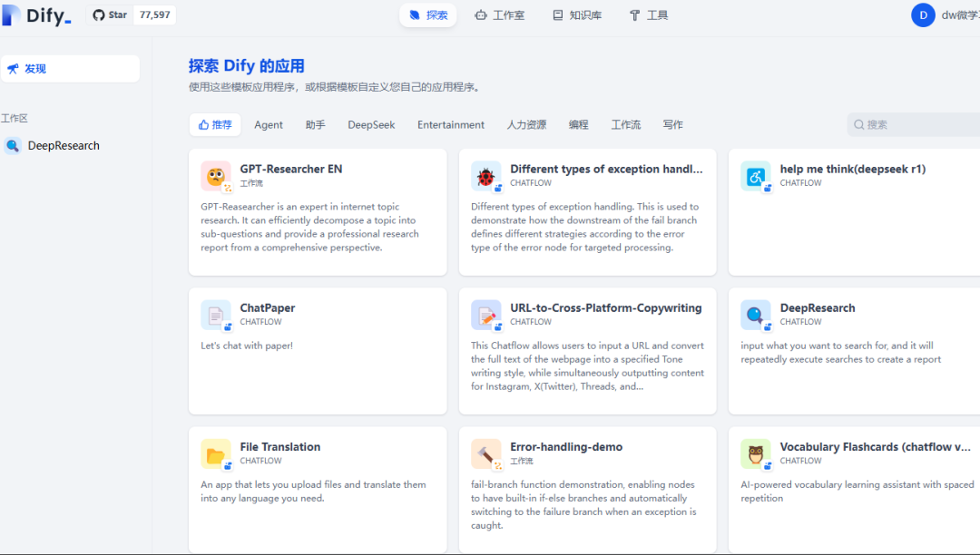Open the 工作室 tab
Image resolution: width=980 pixels, height=555 pixels.
pos(499,15)
